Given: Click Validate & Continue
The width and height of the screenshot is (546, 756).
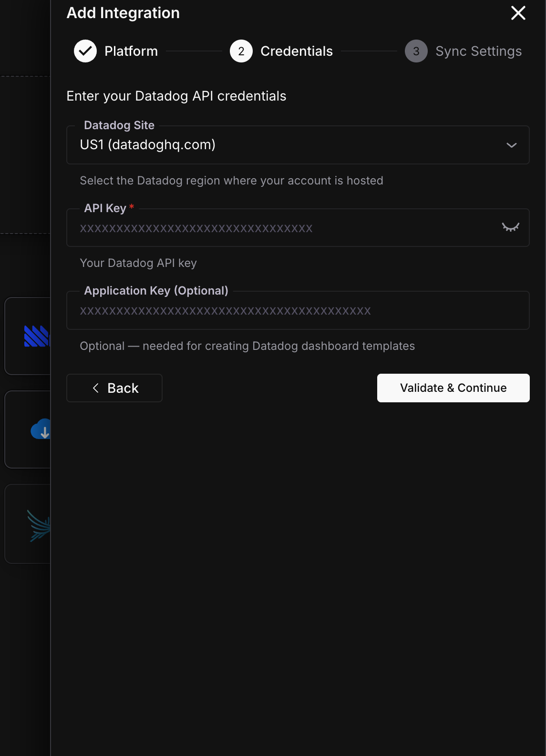Looking at the screenshot, I should (453, 388).
